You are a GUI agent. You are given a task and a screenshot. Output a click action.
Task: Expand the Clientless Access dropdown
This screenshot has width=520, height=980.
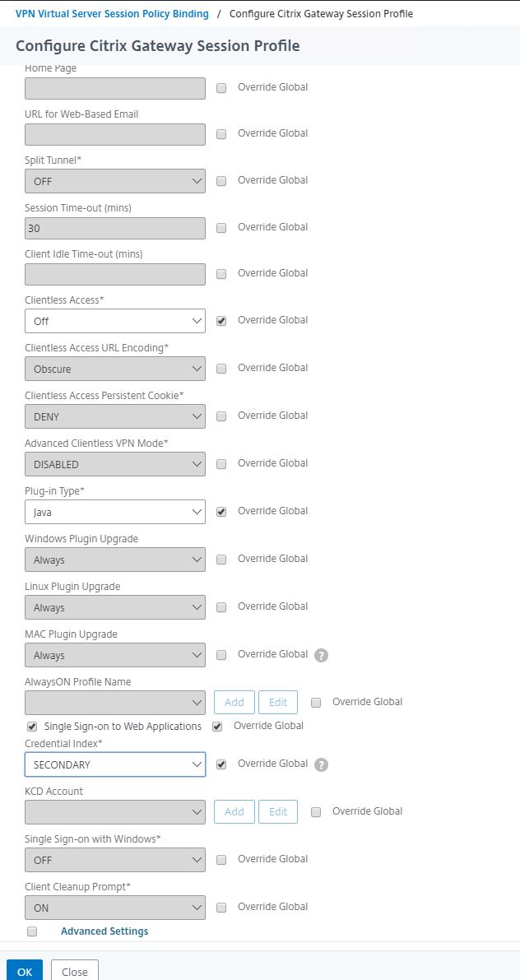(x=115, y=321)
